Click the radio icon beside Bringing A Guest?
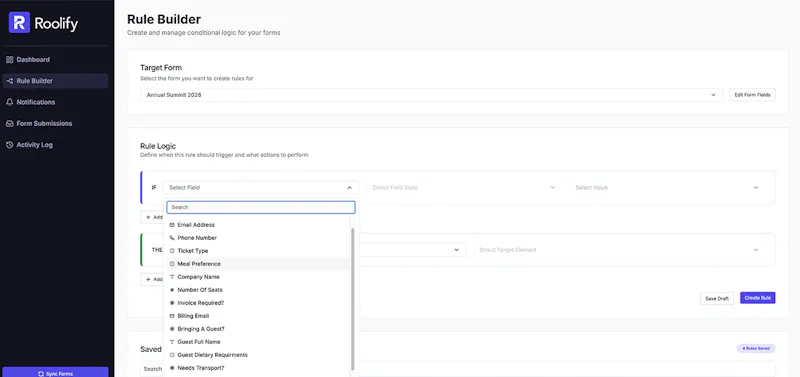This screenshot has height=377, width=800. [172, 329]
